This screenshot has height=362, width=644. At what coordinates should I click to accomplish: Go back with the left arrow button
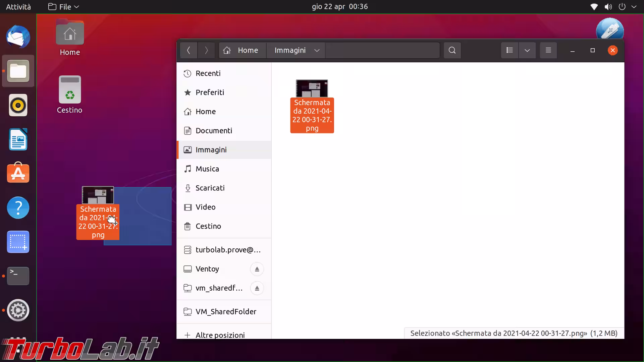click(189, 50)
